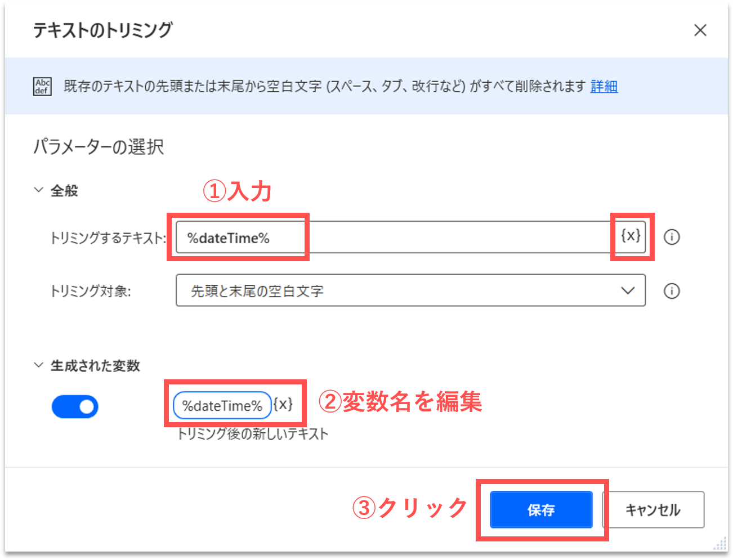Open the 詳細 link
Screen dimensions: 733x560
(604, 86)
